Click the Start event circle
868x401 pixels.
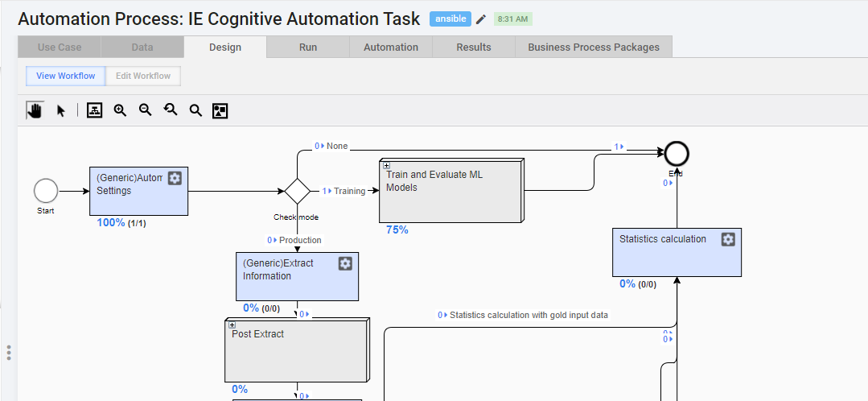coord(46,191)
